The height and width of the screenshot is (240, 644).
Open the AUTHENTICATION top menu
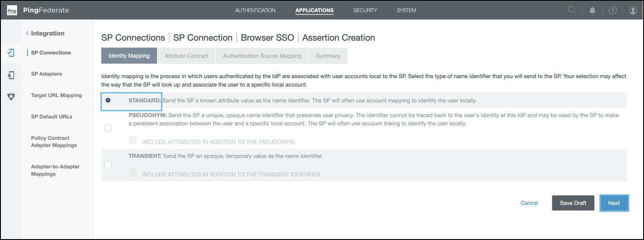tap(255, 10)
